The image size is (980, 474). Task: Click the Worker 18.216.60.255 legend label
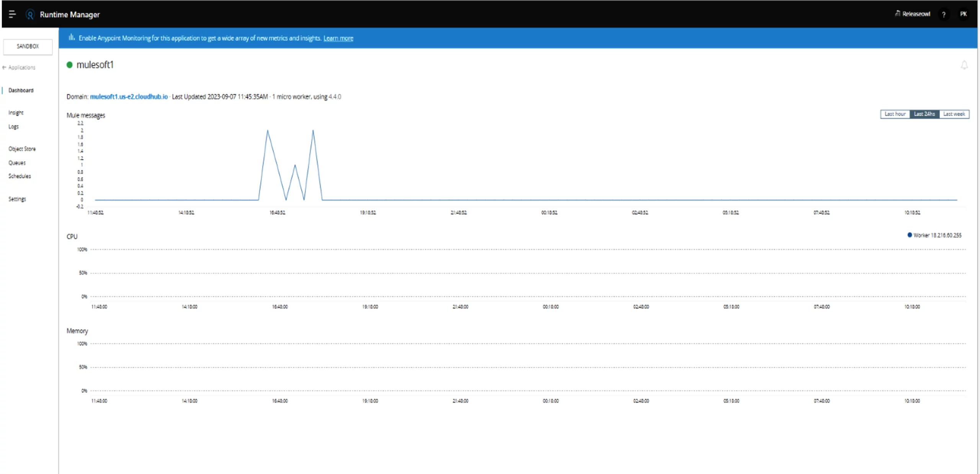tap(937, 235)
